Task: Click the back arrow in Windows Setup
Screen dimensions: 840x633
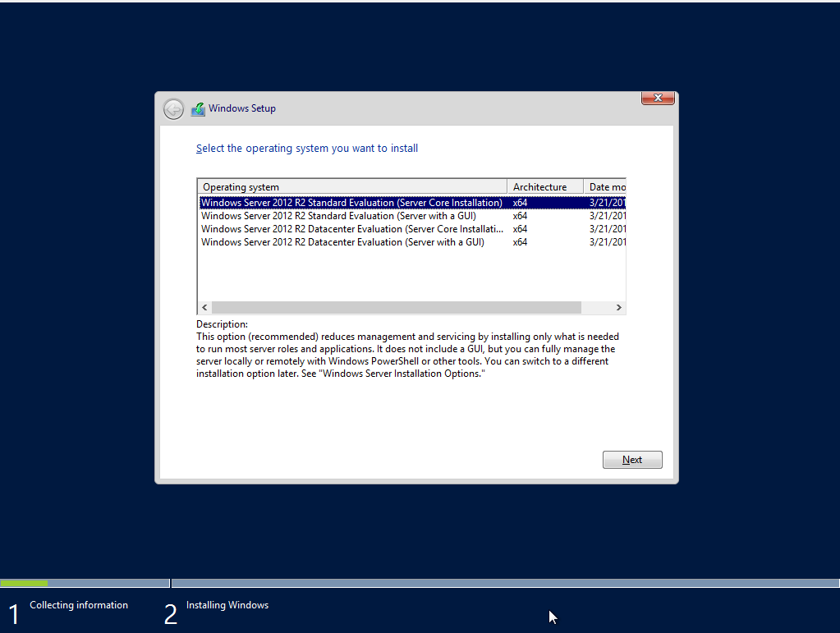Action: pos(173,109)
